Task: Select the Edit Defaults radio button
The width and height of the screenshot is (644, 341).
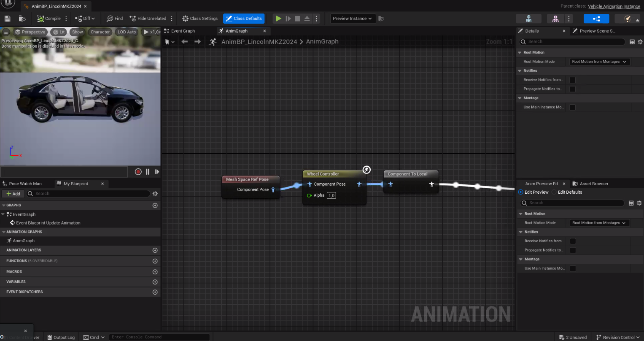Action: pyautogui.click(x=555, y=192)
